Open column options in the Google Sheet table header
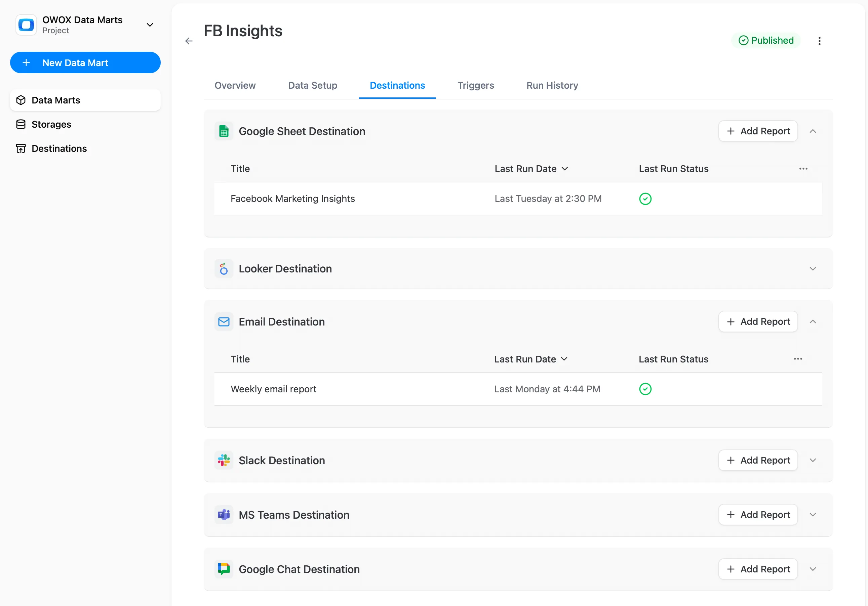This screenshot has height=606, width=868. point(803,169)
